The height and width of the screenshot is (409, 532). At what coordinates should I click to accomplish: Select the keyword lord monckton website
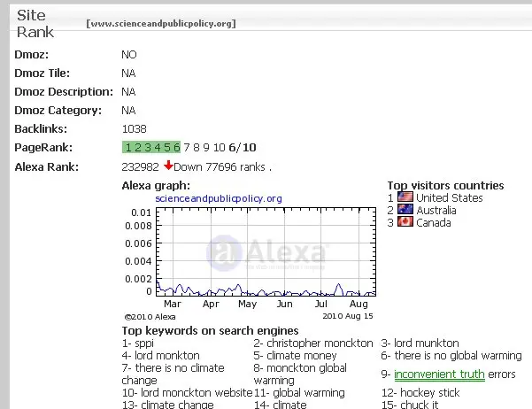(197, 393)
